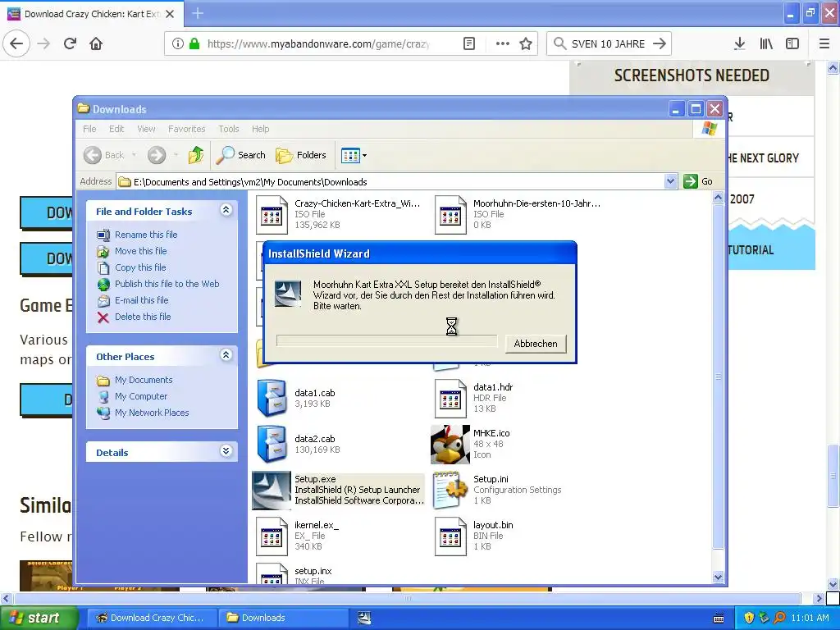Select Moorhuhn-Die-ersten-10-Jahre ISO file
The width and height of the screenshot is (840, 630).
[x=518, y=214]
